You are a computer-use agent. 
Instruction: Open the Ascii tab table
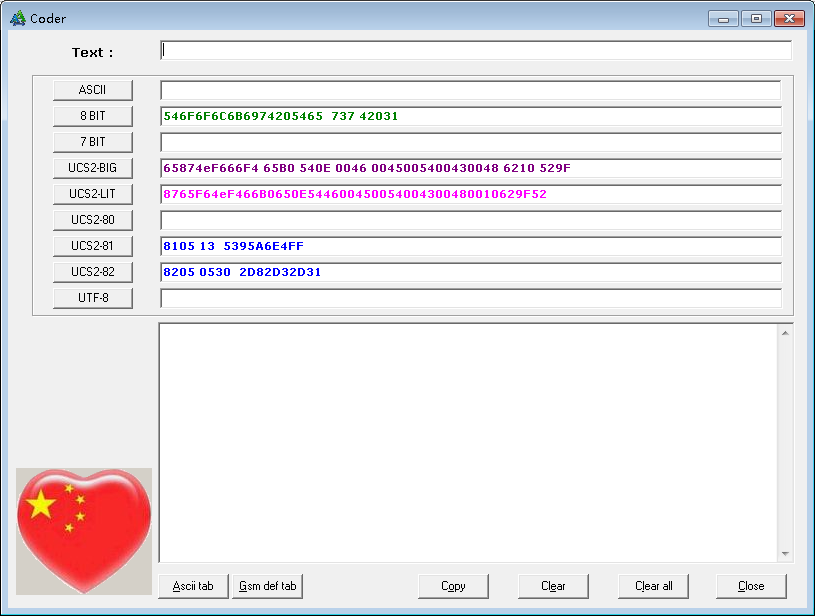point(193,586)
